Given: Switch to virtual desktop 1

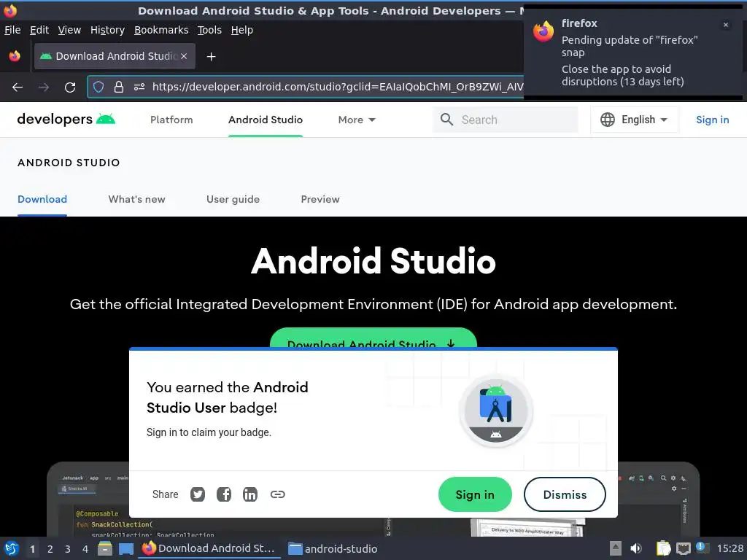Looking at the screenshot, I should (x=32, y=549).
